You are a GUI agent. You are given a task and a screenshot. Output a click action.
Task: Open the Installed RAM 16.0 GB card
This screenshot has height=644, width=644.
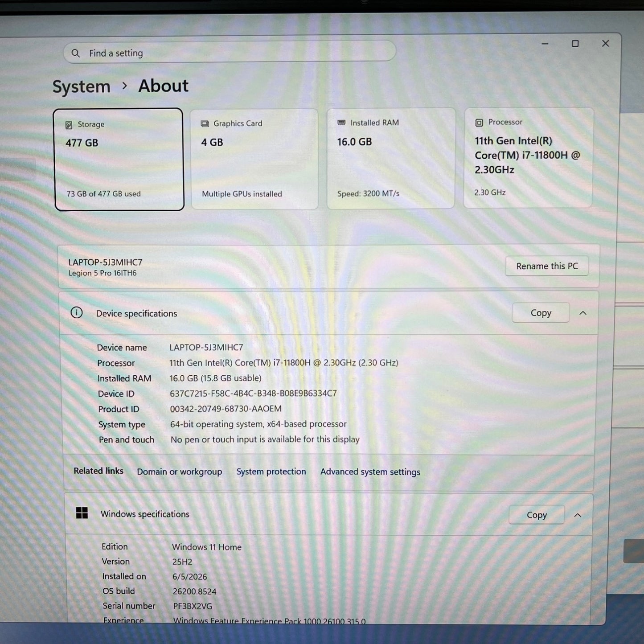(x=391, y=158)
